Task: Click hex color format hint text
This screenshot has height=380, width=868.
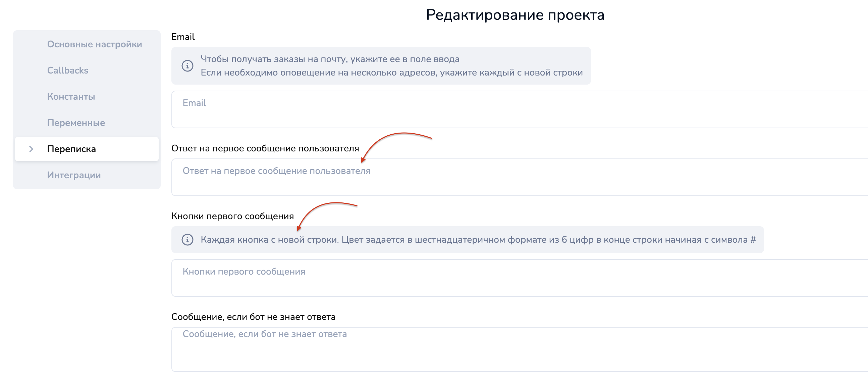Action: (478, 240)
